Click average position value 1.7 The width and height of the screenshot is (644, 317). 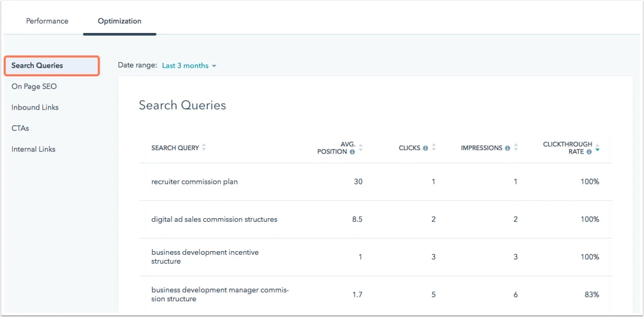click(358, 294)
